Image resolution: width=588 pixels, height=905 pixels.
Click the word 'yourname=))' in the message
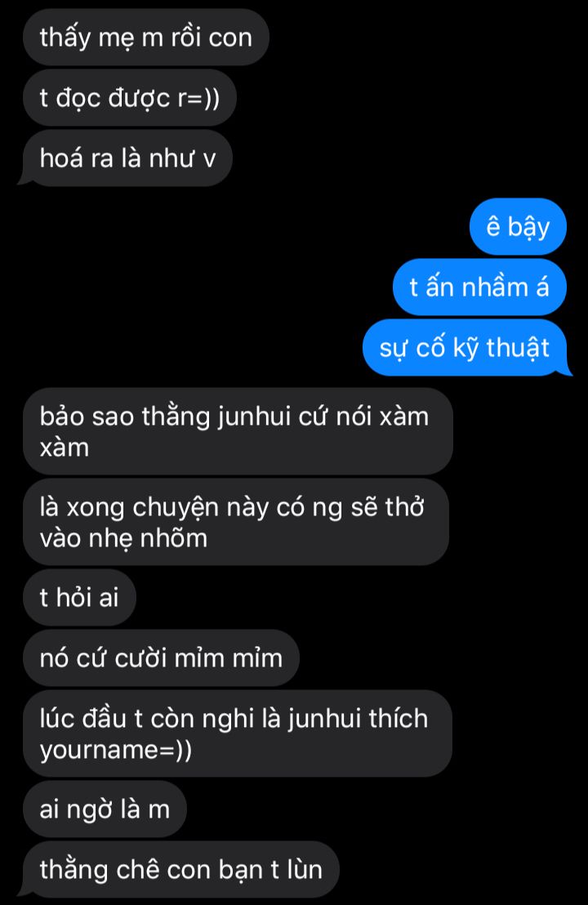pos(116,750)
